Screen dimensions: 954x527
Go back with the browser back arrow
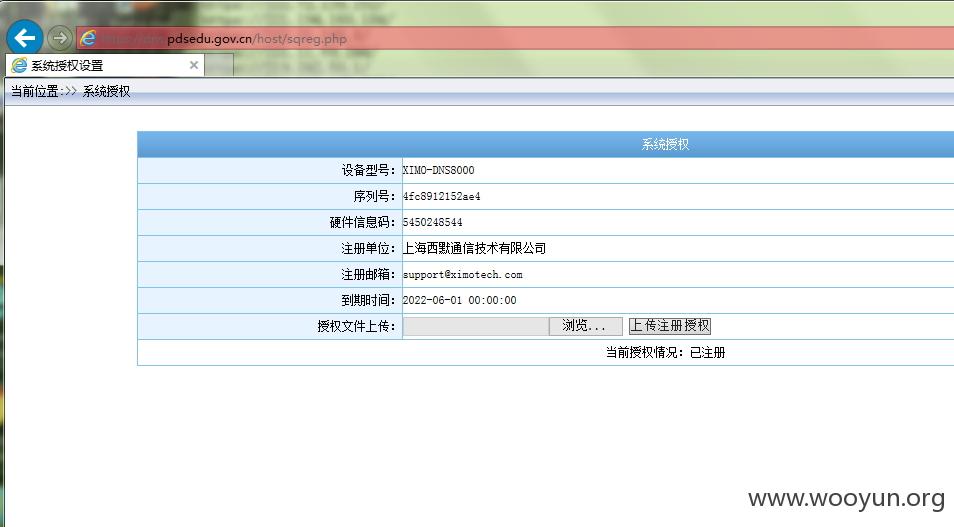pos(24,38)
